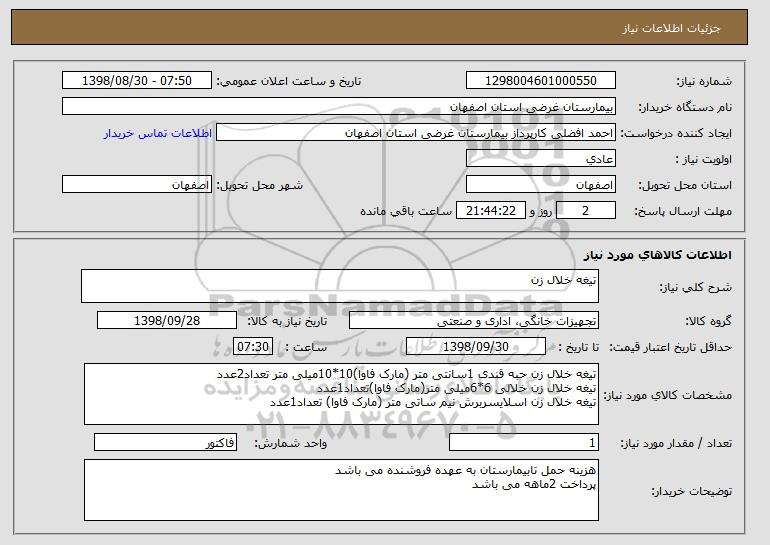Click the delivery province field اصفهان
Viewport: 770px width, 545px height.
coord(541,185)
